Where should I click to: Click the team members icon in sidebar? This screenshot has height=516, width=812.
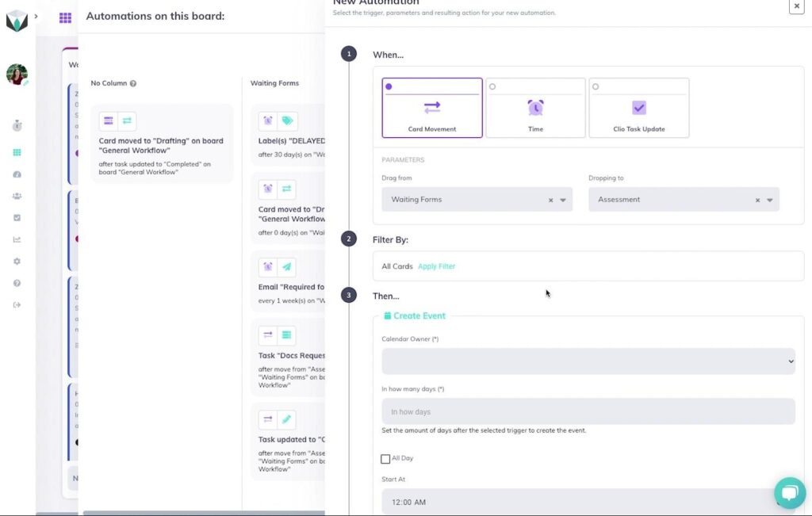(16, 196)
